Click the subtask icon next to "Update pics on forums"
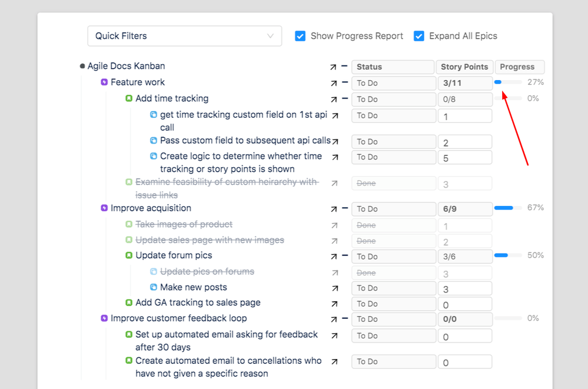Image resolution: width=588 pixels, height=389 pixels. [153, 271]
